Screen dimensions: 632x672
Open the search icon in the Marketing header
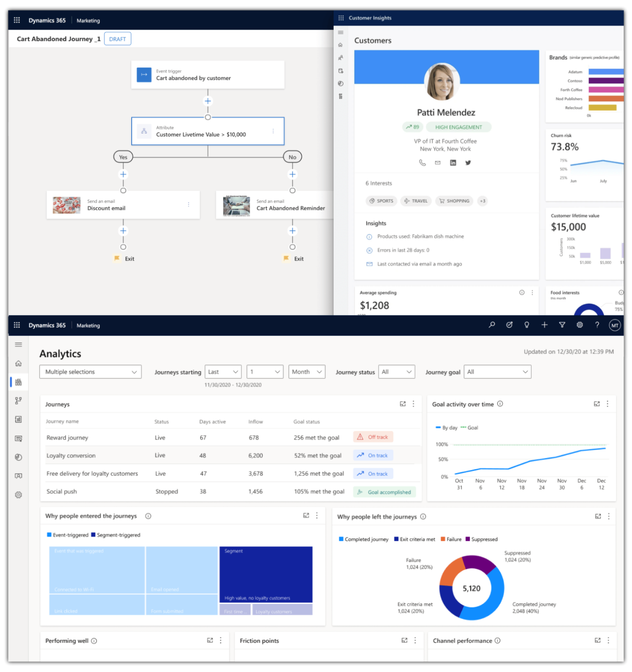(492, 325)
